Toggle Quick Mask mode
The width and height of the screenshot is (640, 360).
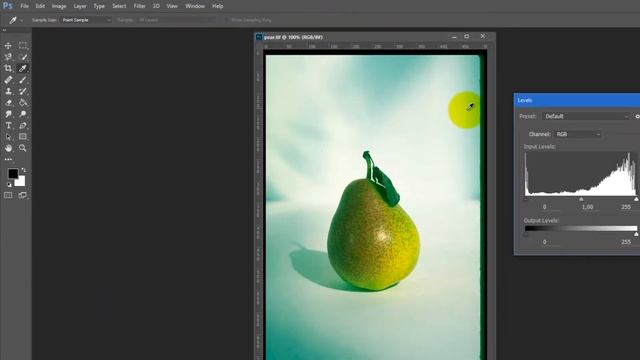pos(8,195)
